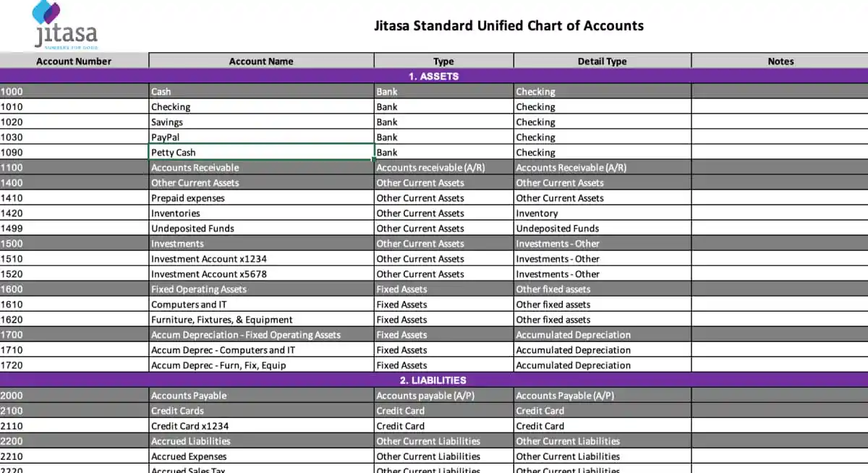Select the Notes column header
The width and height of the screenshot is (868, 473).
(780, 61)
